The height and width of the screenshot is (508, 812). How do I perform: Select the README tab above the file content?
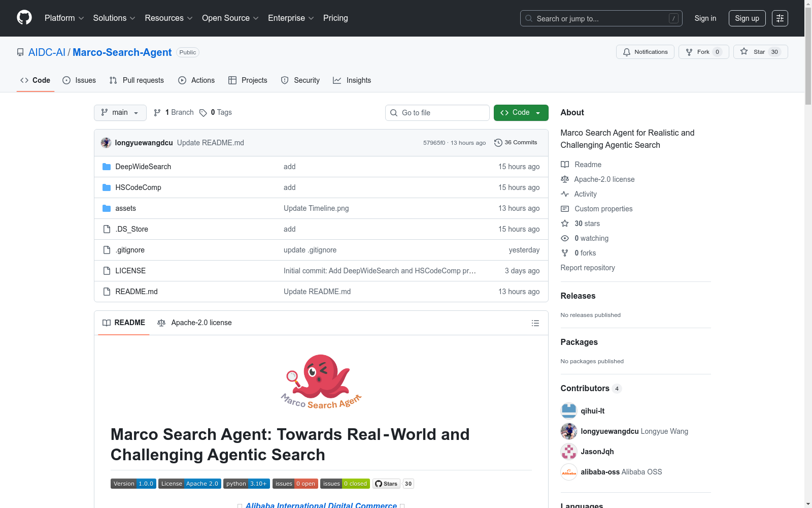pos(124,323)
